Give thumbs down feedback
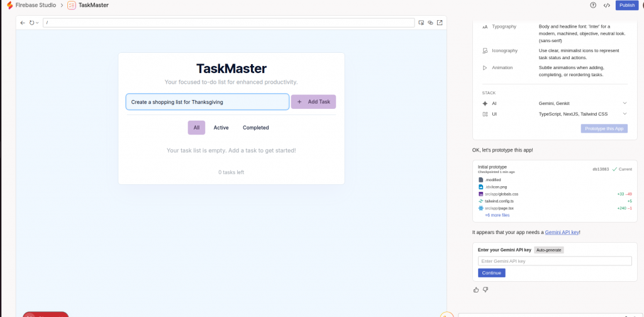644x317 pixels. point(486,290)
